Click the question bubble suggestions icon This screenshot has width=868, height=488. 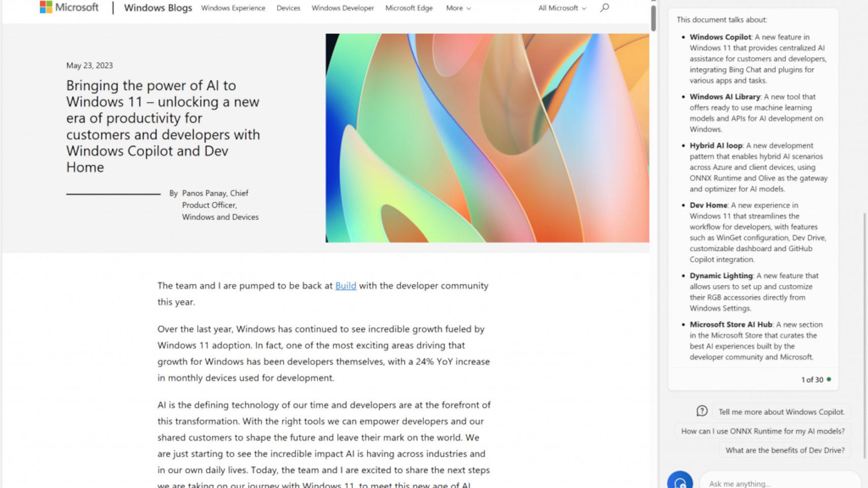(x=702, y=411)
